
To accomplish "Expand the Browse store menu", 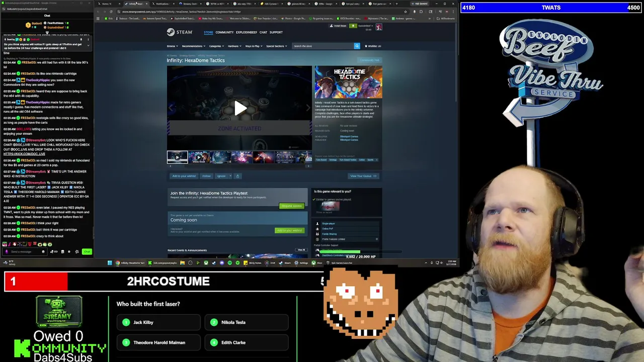I will [172, 46].
